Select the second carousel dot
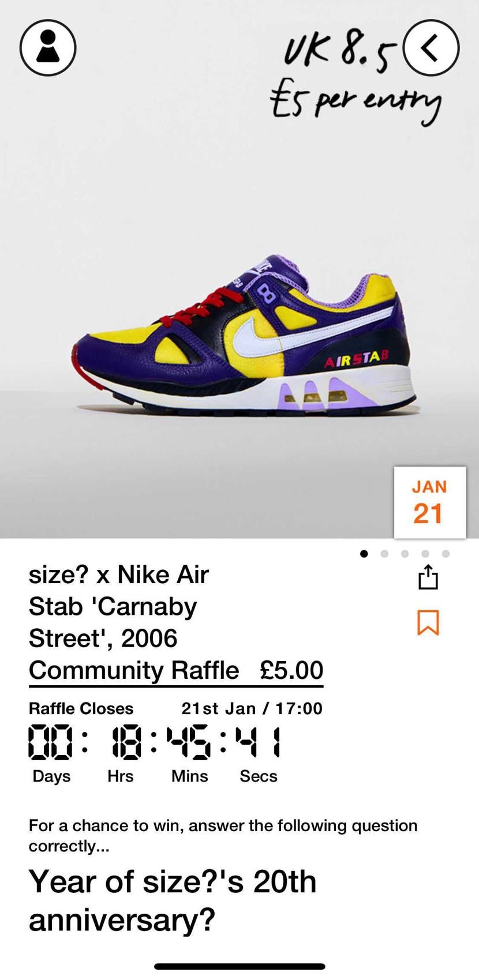The width and height of the screenshot is (479, 980). [x=384, y=554]
